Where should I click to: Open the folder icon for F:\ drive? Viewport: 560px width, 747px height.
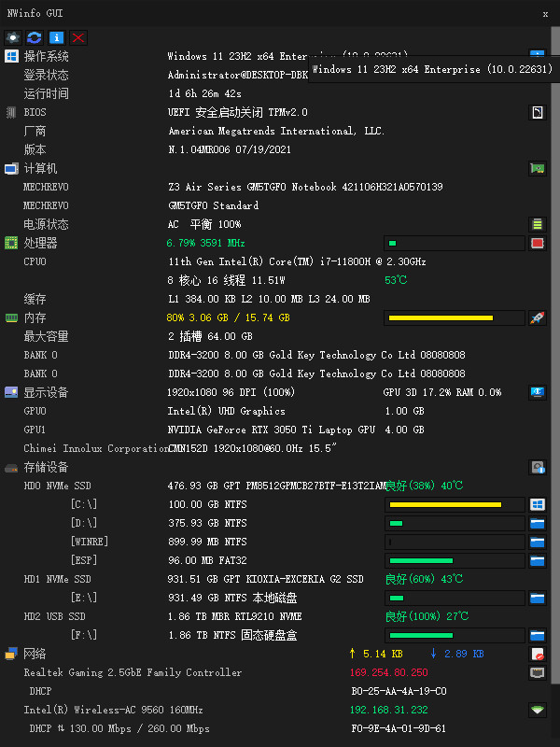538,635
